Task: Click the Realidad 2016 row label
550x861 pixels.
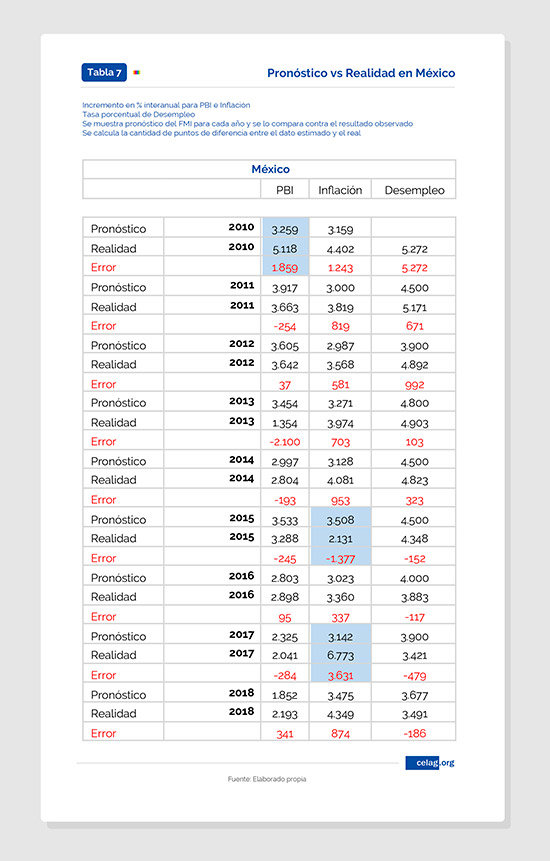Action: coord(114,597)
